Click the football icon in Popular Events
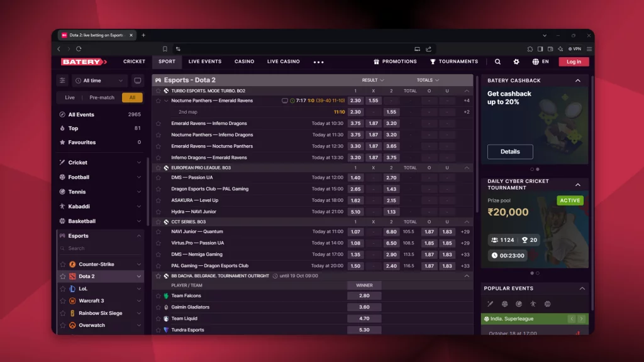 [505, 304]
